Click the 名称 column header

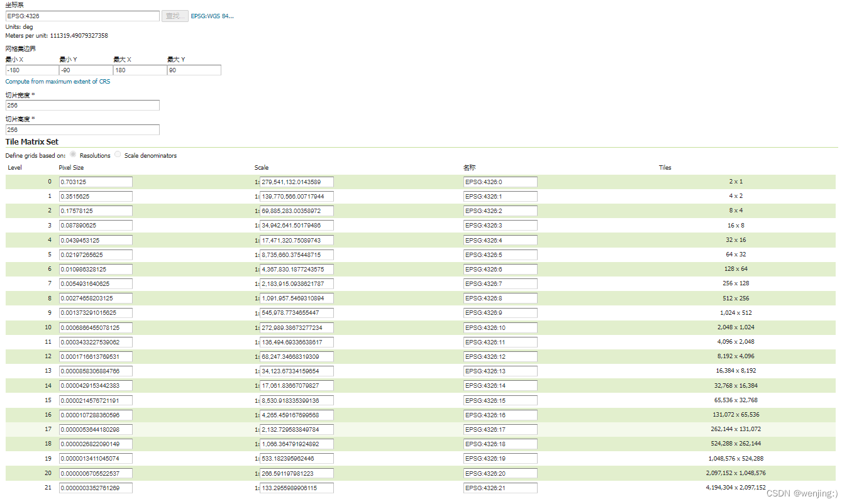pos(469,168)
